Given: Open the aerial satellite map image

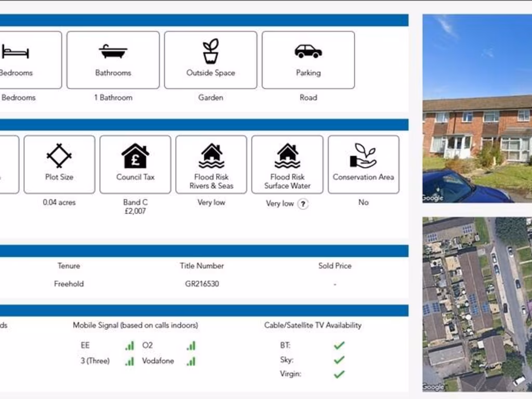Looking at the screenshot, I should click(x=477, y=304).
